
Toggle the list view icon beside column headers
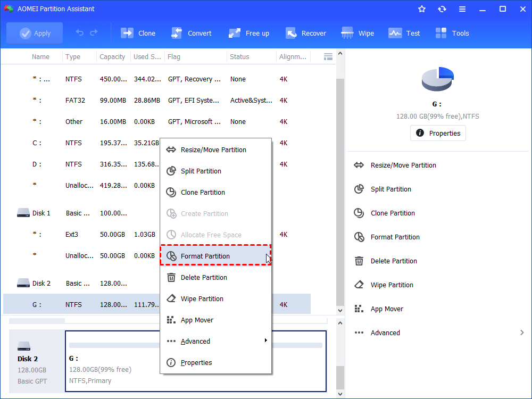click(x=328, y=57)
